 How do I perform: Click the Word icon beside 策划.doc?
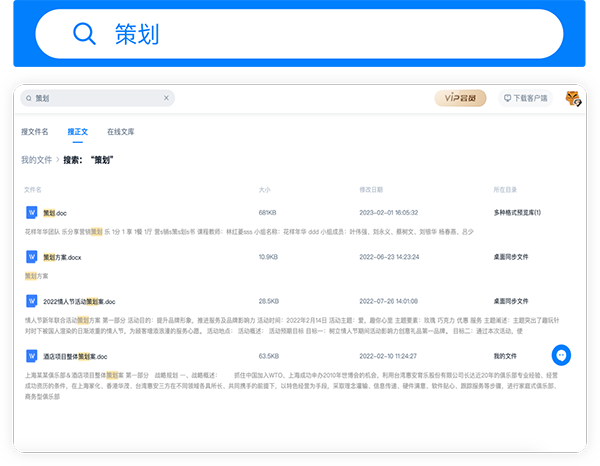click(x=32, y=213)
